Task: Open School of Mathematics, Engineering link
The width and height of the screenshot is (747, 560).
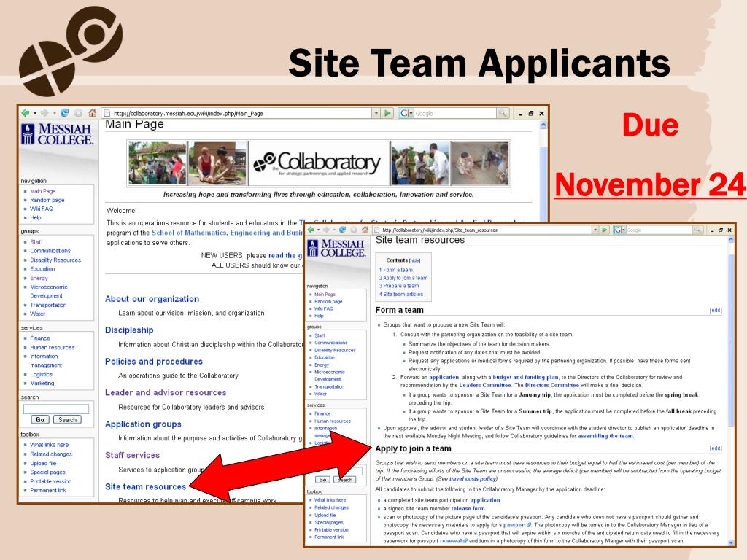Action: [x=228, y=233]
